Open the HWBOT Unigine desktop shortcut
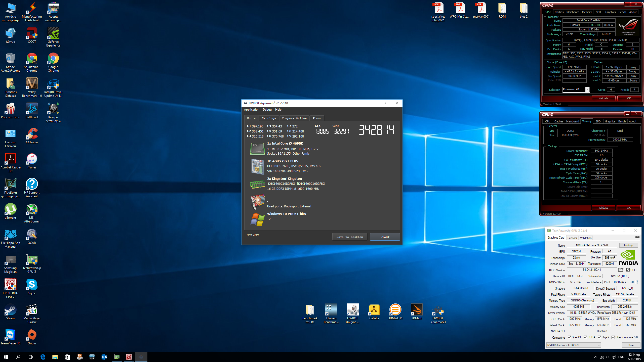644x362 pixels. [352, 313]
